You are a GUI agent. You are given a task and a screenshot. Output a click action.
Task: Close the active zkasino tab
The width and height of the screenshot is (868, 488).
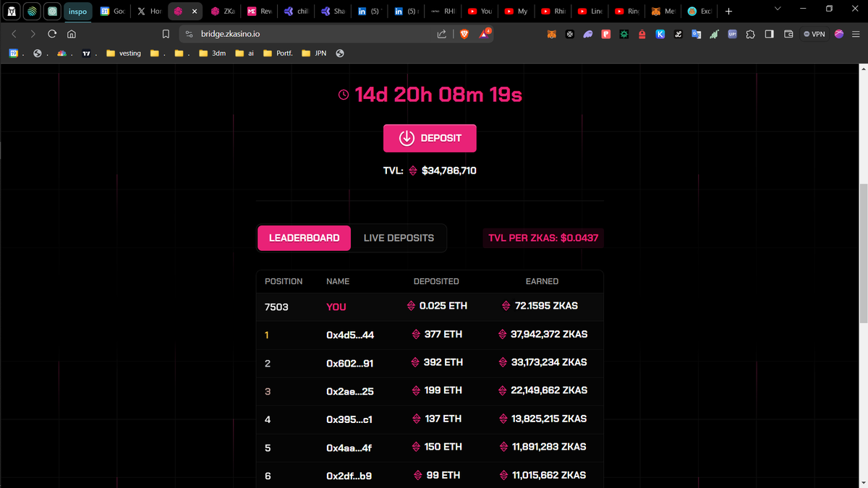(194, 12)
